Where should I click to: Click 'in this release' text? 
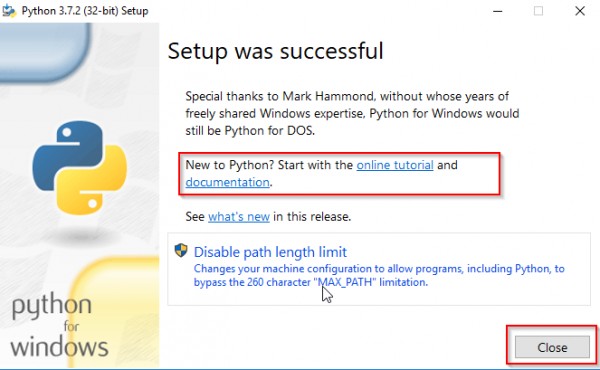tap(312, 217)
